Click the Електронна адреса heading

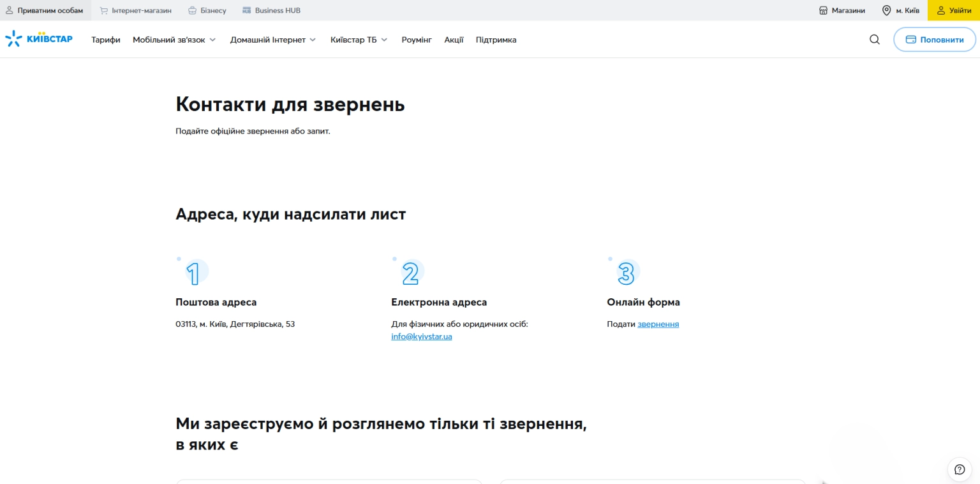tap(439, 302)
